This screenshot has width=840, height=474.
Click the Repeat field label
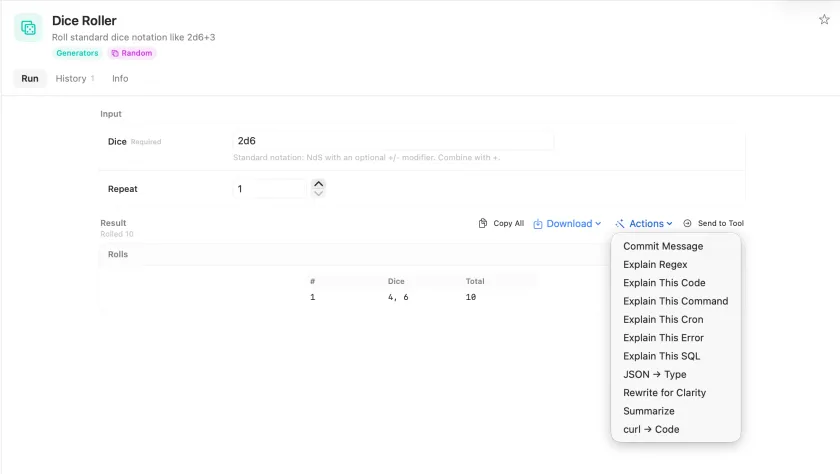123,189
